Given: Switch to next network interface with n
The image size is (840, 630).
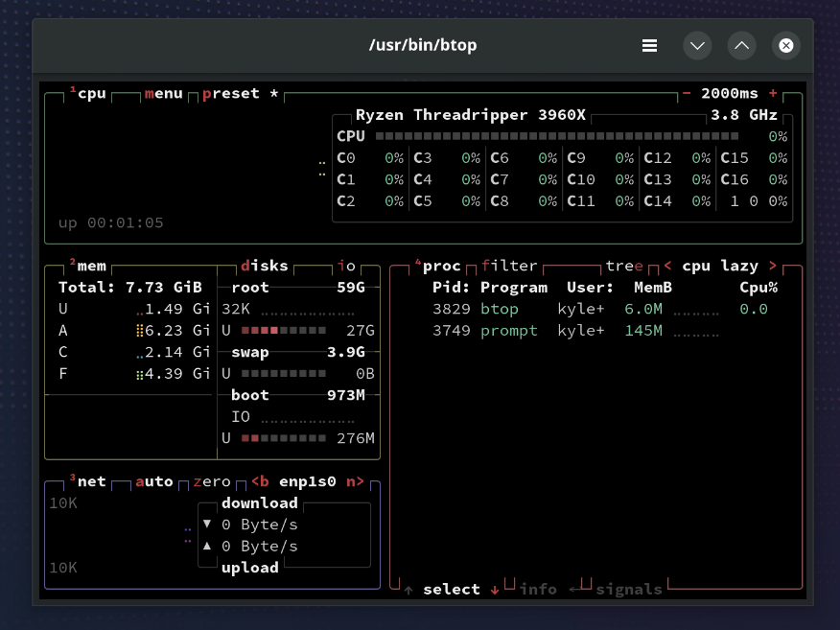Looking at the screenshot, I should (x=355, y=481).
